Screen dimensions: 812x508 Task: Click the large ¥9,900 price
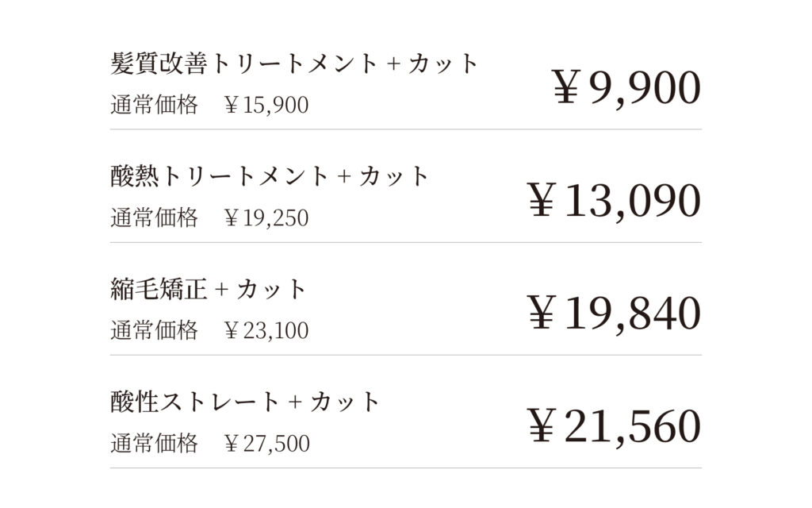[x=626, y=87]
